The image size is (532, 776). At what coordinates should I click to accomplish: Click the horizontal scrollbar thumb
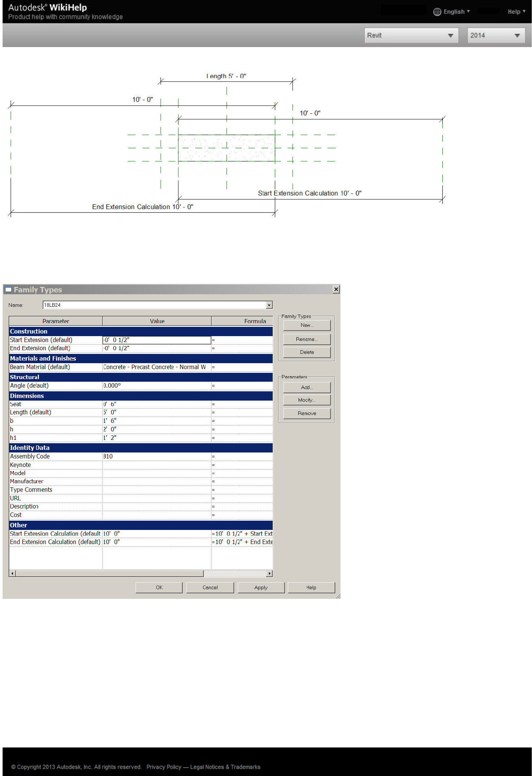(110, 574)
